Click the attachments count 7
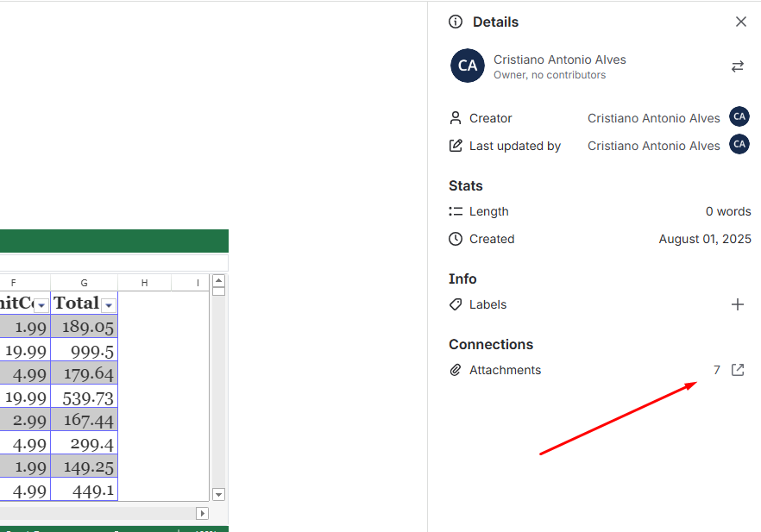 click(716, 370)
